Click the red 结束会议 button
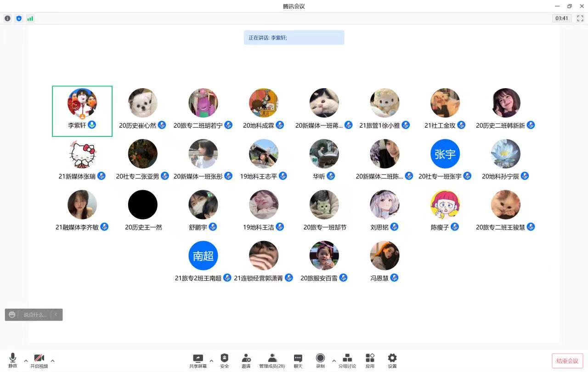Screen dimensions: 588x372 click(567, 361)
